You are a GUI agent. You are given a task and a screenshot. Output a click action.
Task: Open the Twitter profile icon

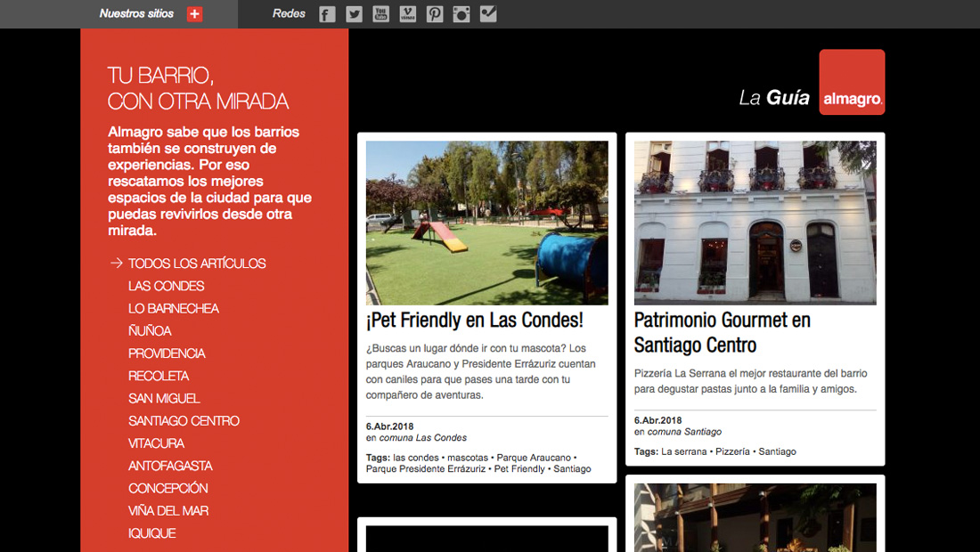pyautogui.click(x=354, y=14)
